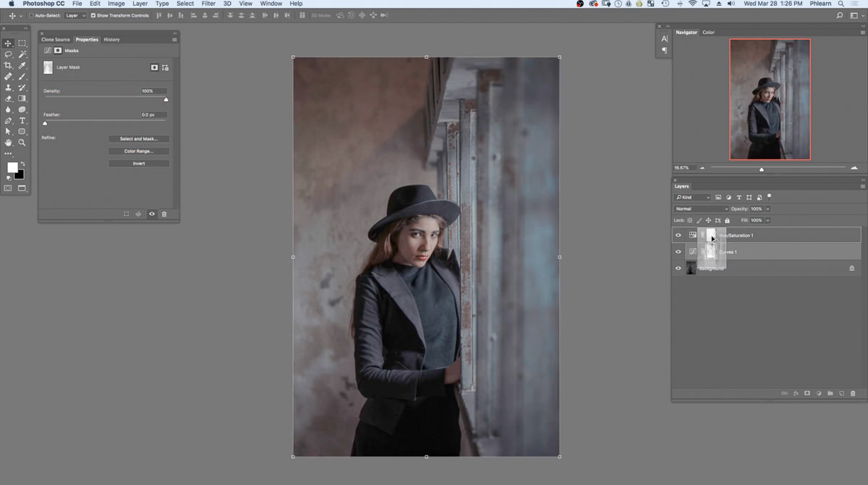Select the Crop tool
This screenshot has width=868, height=485.
[8, 65]
